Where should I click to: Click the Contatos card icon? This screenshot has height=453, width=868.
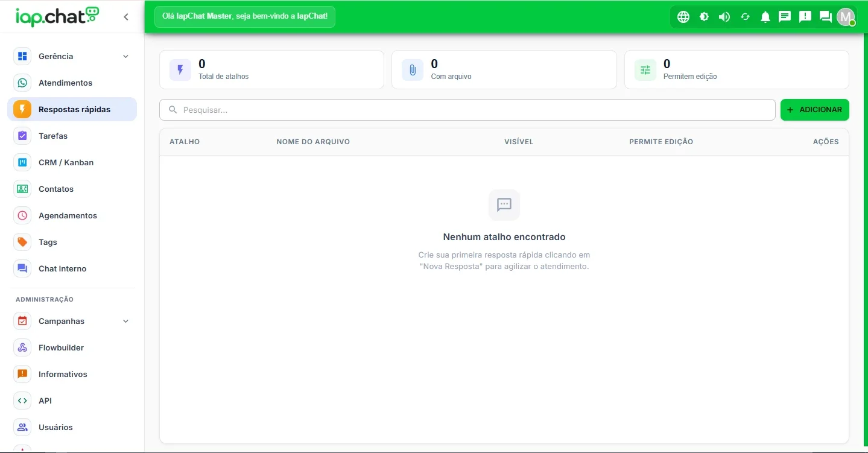[x=22, y=189]
